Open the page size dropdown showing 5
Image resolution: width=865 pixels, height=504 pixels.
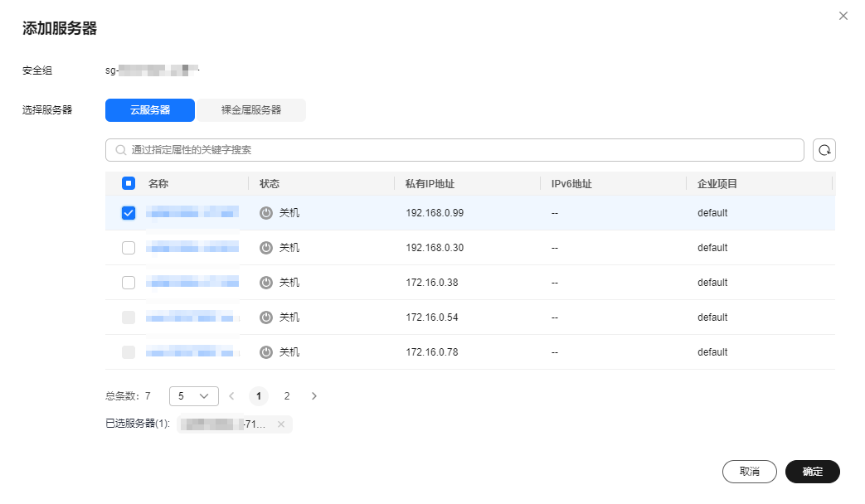[x=193, y=395]
